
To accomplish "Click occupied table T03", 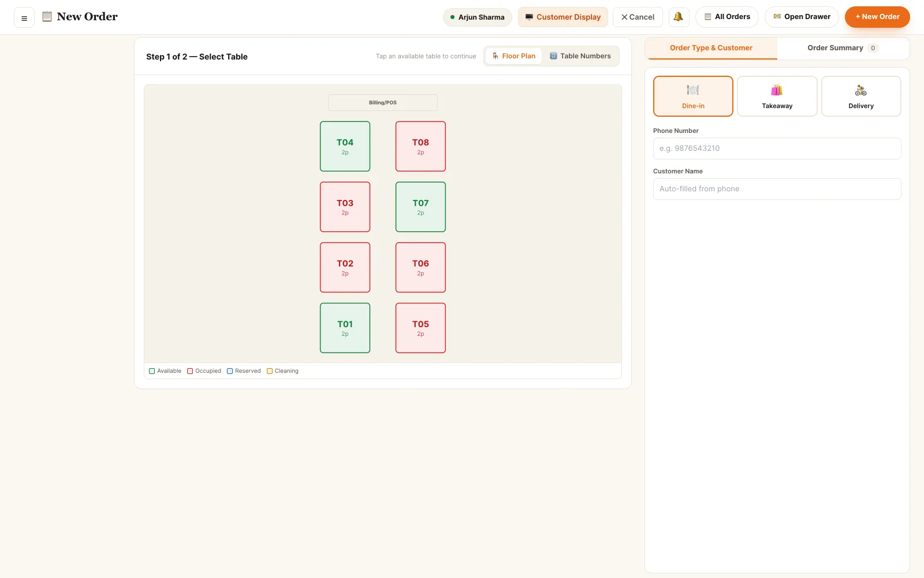I will tap(345, 207).
